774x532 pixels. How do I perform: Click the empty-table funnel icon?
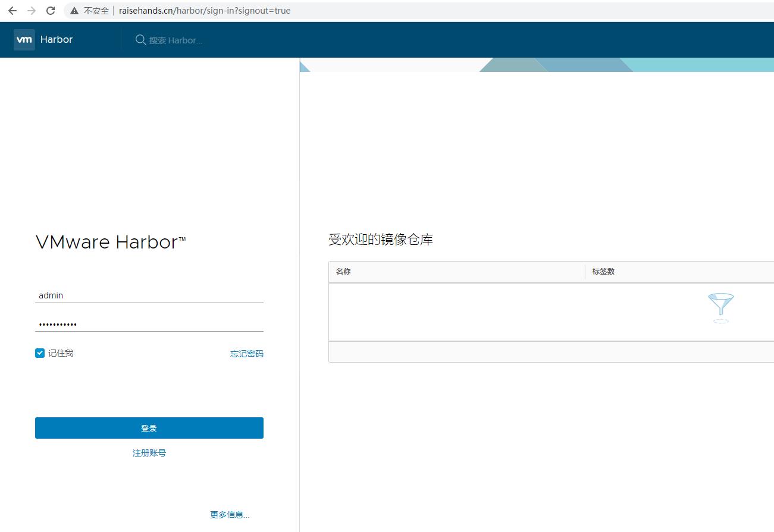(x=720, y=309)
